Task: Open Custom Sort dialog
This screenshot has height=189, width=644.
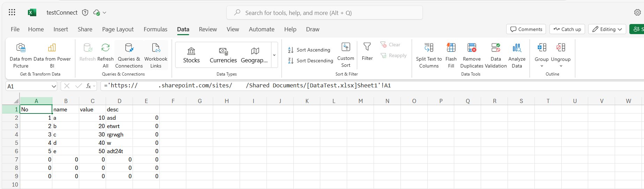Action: pyautogui.click(x=346, y=55)
